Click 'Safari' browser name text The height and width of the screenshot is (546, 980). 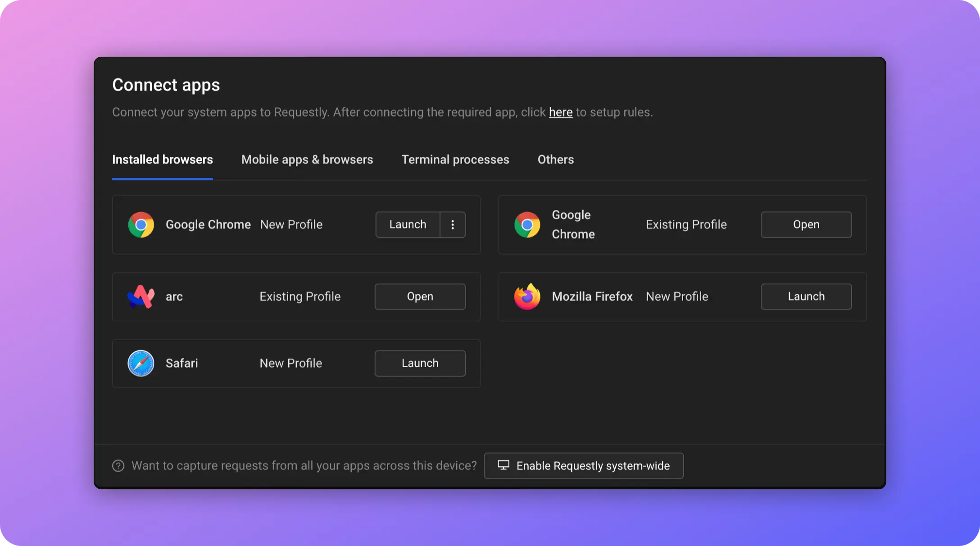pyautogui.click(x=182, y=363)
